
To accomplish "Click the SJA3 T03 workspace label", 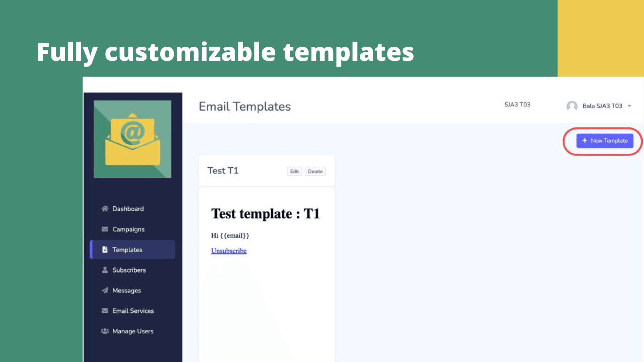I will pyautogui.click(x=517, y=105).
